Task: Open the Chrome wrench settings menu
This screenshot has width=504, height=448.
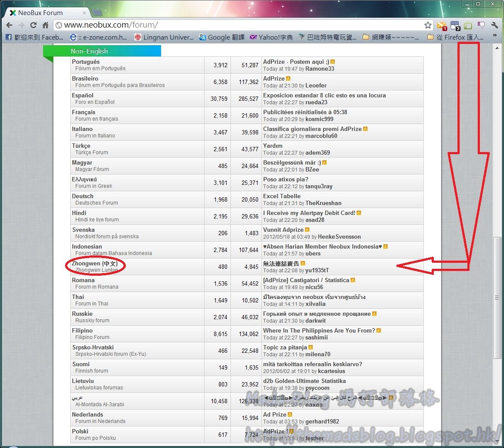Action: tap(495, 25)
